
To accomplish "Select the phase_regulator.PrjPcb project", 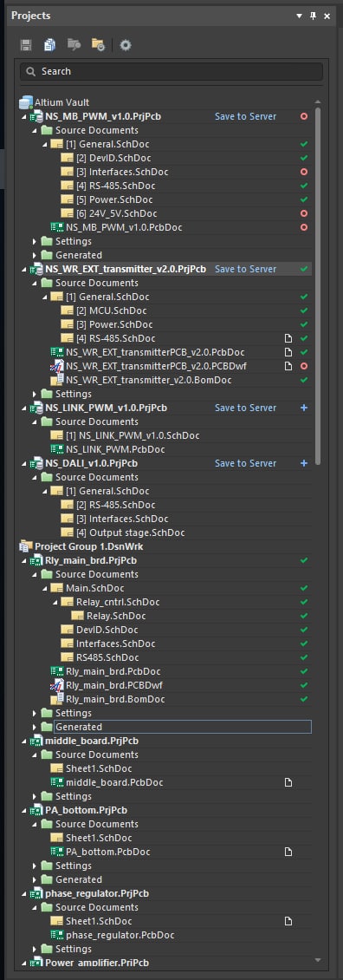I will (x=97, y=893).
